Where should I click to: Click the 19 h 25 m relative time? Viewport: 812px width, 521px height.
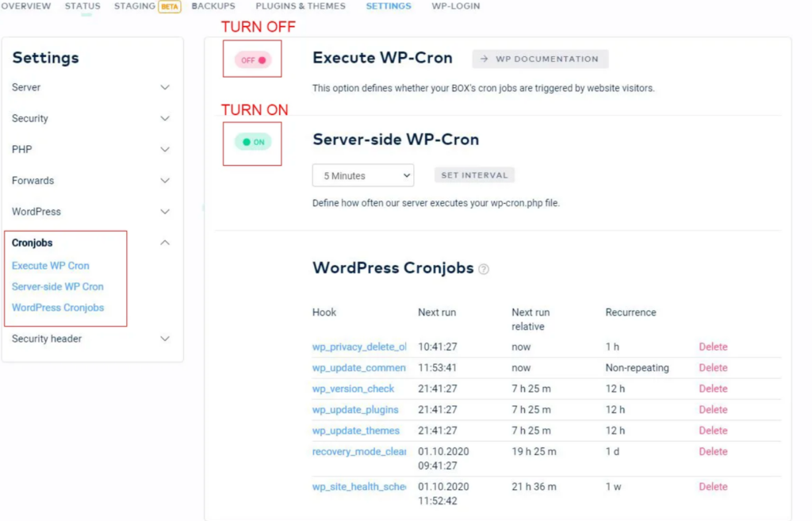point(534,451)
